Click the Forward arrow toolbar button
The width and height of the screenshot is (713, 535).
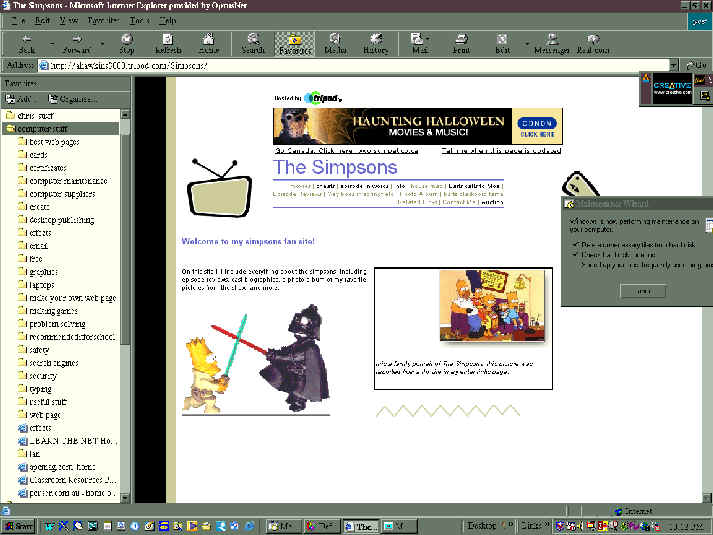click(76, 44)
